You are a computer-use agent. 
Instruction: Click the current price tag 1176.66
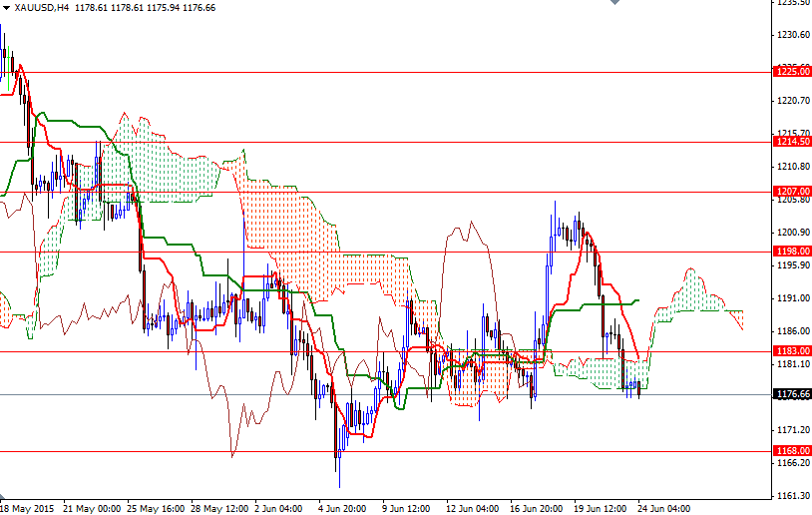pos(791,394)
